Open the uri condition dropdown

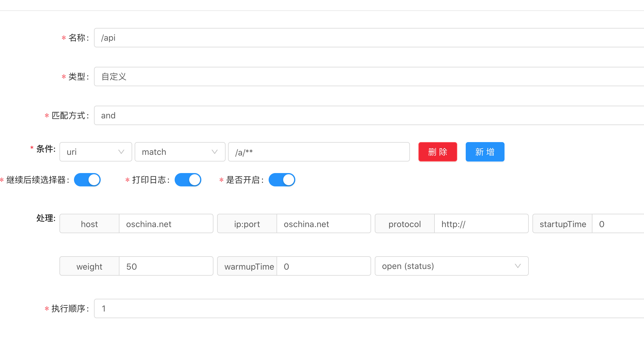pos(96,152)
